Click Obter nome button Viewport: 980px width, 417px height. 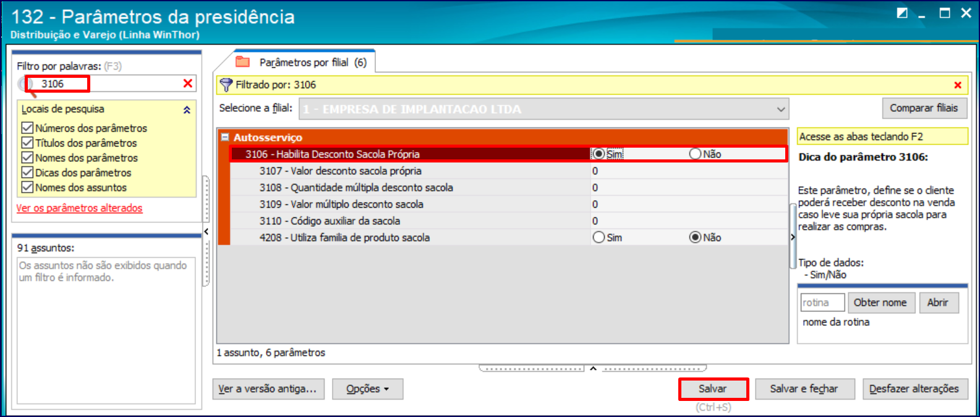880,303
